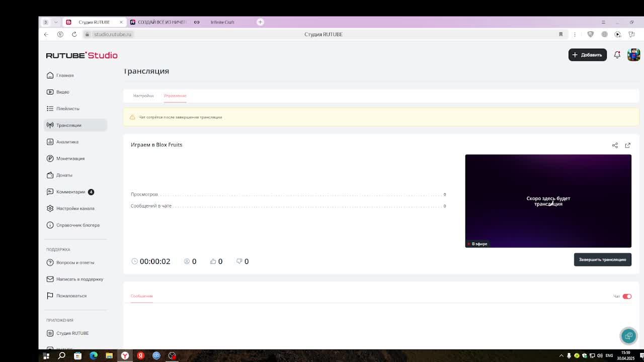The image size is (644, 362).
Task: Open the Студия RUTUBE app icon
Action: [x=50, y=333]
